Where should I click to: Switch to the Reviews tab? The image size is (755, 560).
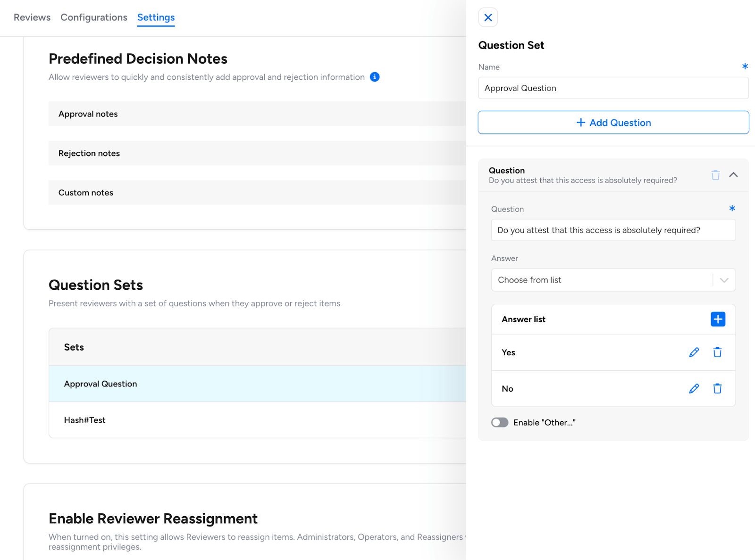(32, 17)
